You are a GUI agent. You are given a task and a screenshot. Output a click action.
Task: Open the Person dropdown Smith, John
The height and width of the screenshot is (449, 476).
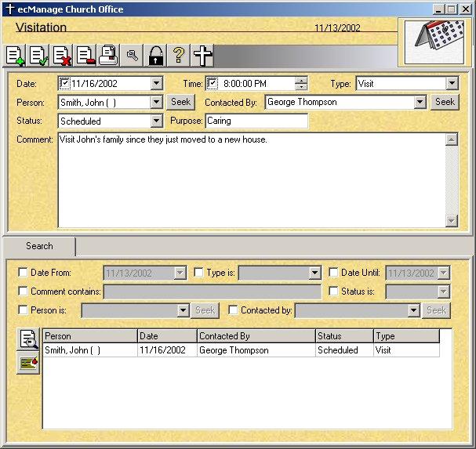click(156, 102)
